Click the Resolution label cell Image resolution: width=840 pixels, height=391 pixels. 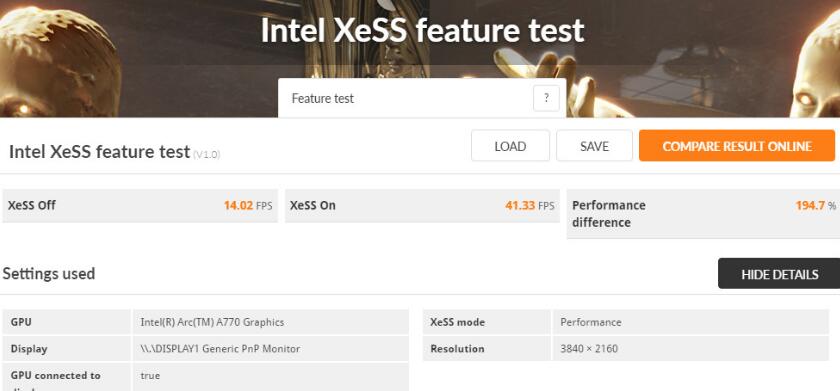486,349
